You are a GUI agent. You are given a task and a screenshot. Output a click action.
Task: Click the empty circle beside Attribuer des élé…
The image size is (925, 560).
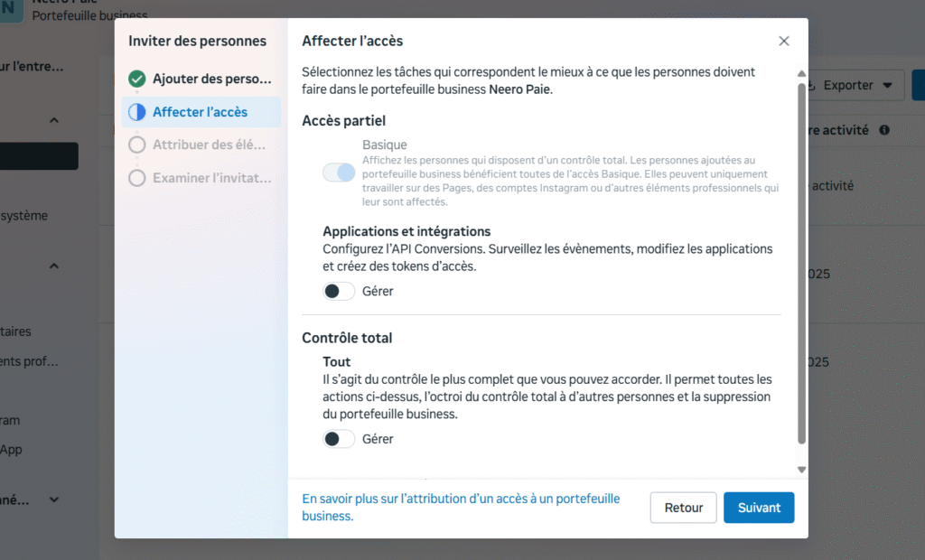(x=137, y=145)
